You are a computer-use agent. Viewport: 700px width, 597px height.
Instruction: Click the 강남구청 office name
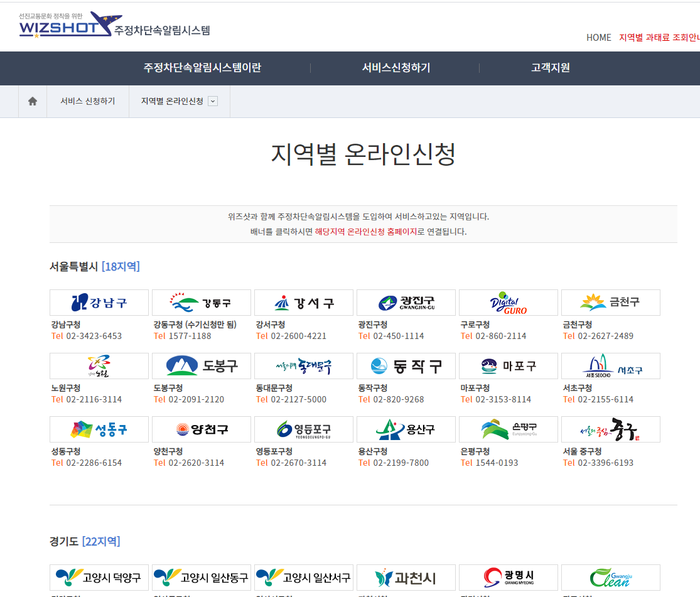point(66,325)
